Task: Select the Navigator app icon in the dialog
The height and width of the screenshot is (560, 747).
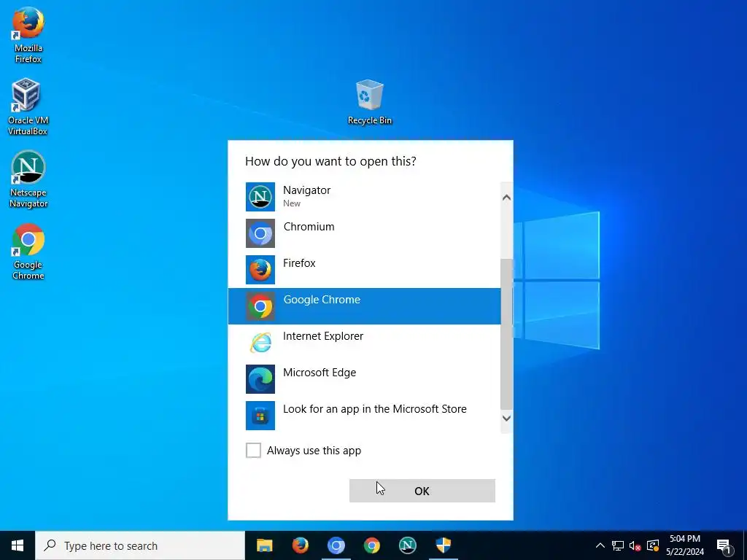Action: 260,197
